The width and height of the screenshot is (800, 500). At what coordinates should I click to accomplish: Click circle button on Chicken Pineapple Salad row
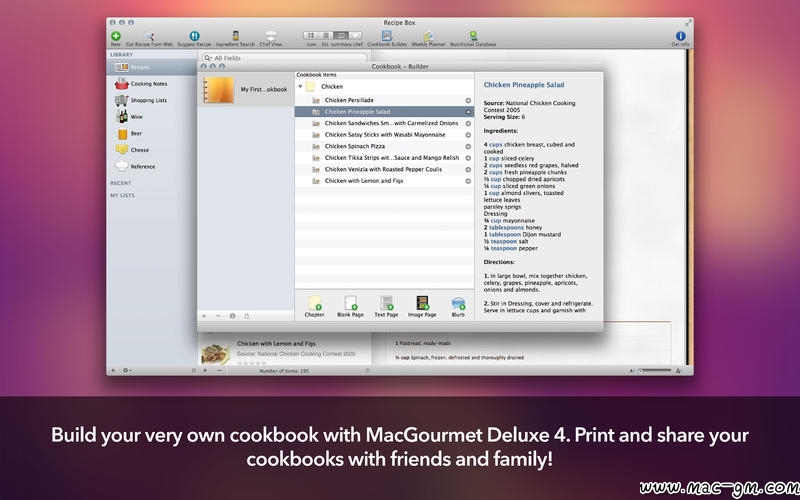point(468,112)
